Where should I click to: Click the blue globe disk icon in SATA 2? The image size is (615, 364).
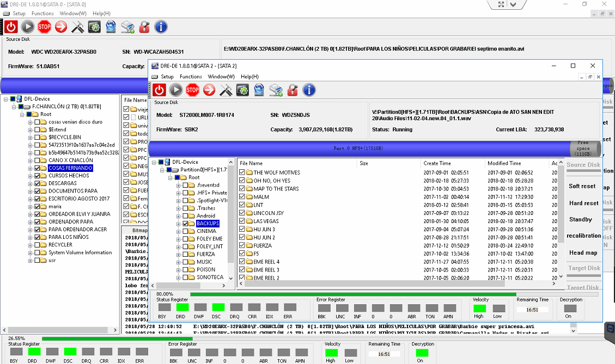pyautogui.click(x=259, y=90)
